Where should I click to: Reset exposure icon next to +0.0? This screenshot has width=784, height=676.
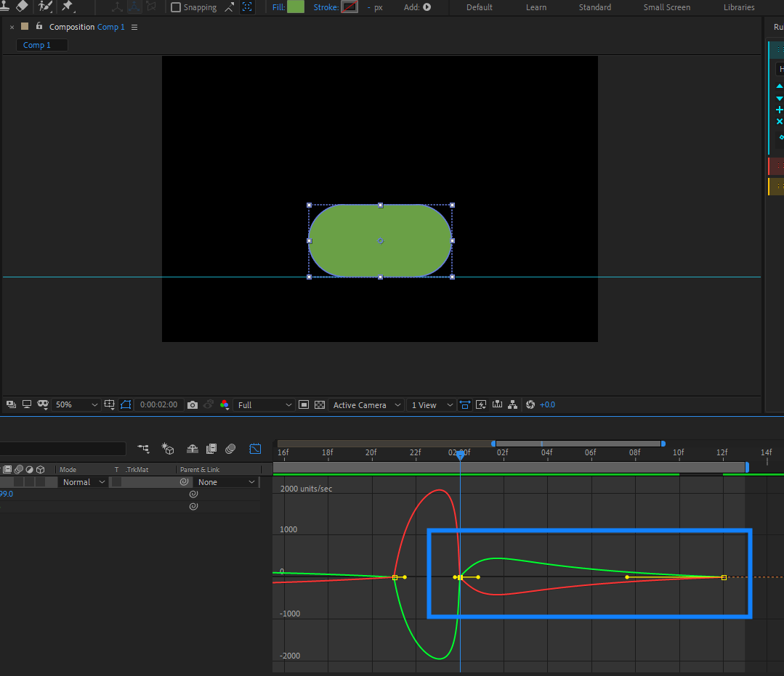click(530, 404)
